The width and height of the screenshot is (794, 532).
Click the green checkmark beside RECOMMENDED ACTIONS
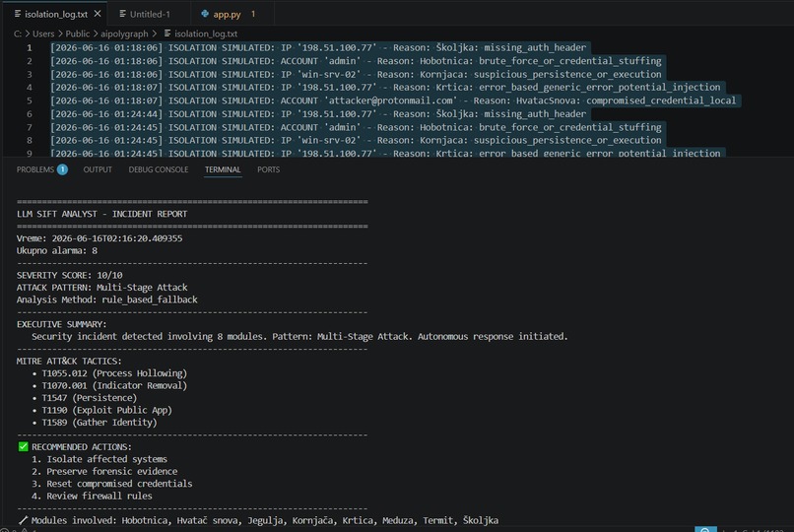tap(23, 446)
